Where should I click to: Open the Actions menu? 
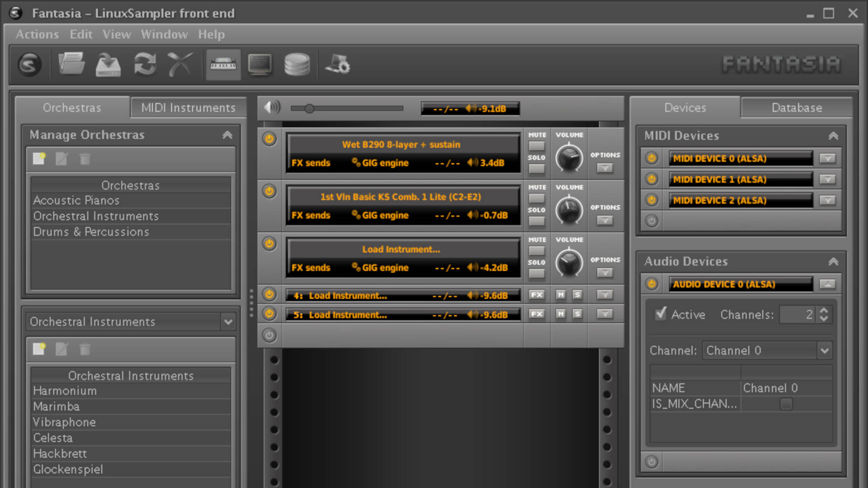point(37,34)
